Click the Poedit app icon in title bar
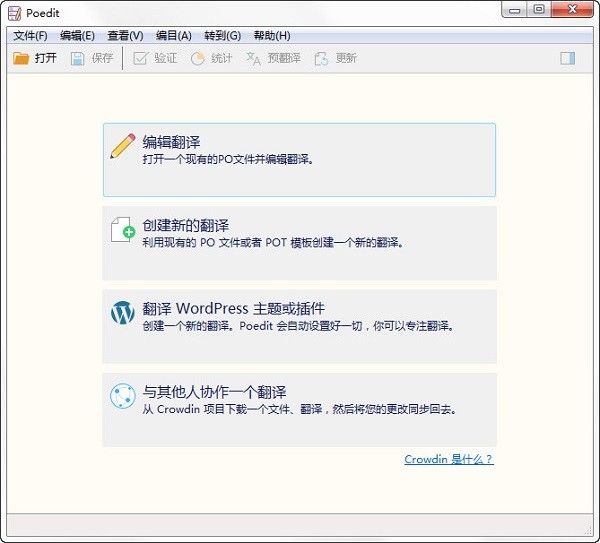This screenshot has height=543, width=600. coord(14,12)
